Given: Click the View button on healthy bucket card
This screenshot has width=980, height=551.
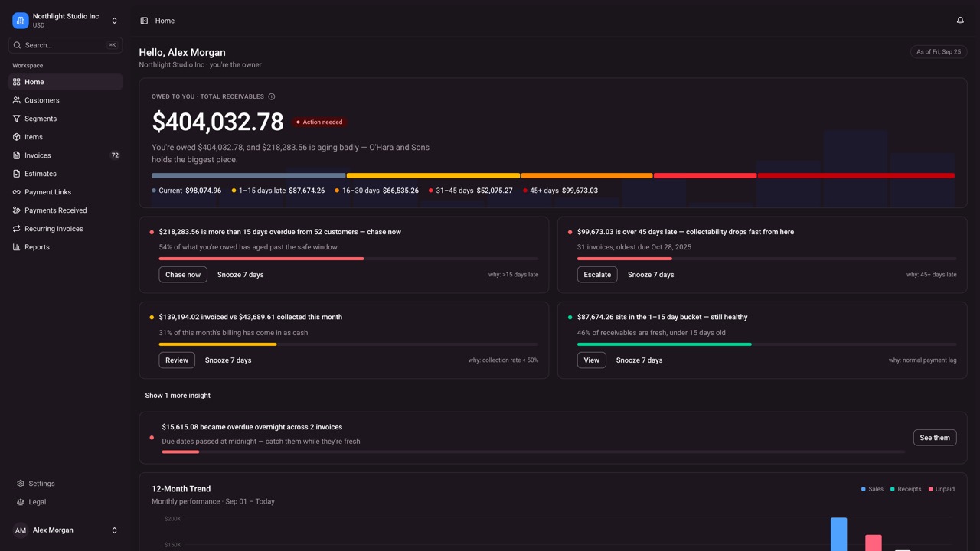Looking at the screenshot, I should point(592,360).
